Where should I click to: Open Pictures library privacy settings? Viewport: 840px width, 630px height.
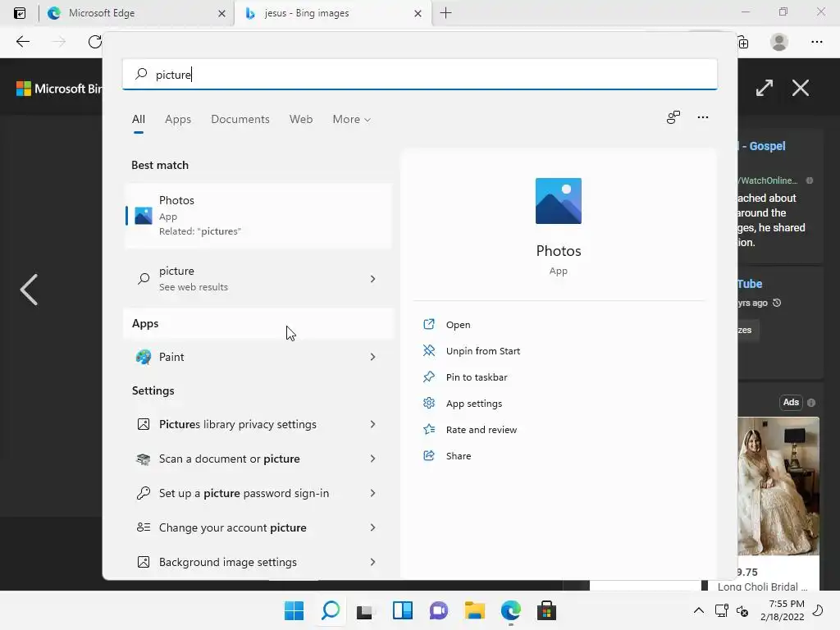(x=258, y=424)
